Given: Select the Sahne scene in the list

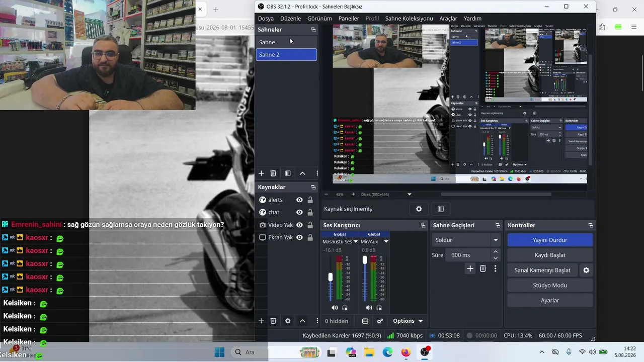Looking at the screenshot, I should (x=286, y=42).
